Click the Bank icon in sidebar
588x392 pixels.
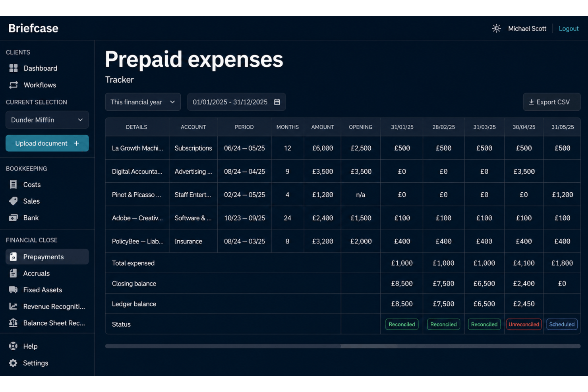13,218
